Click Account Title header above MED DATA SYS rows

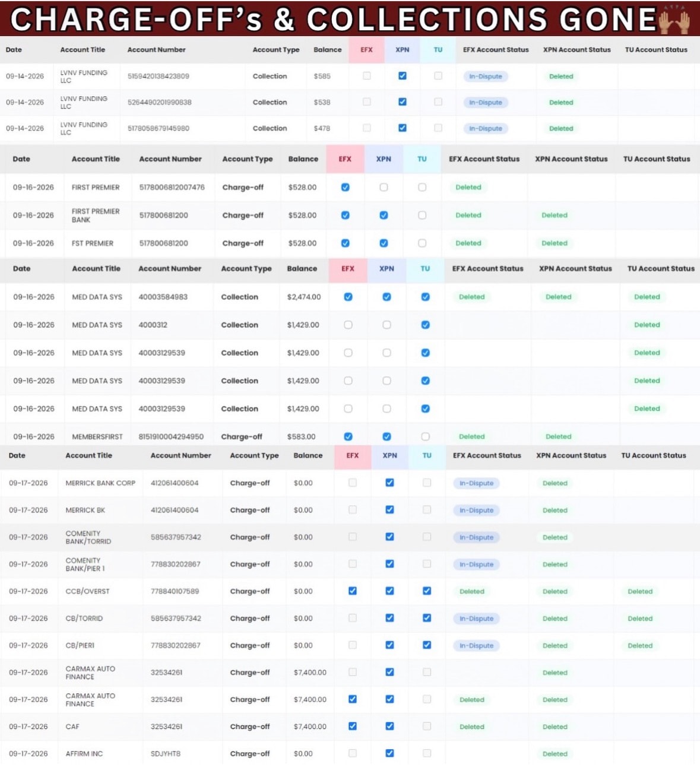click(x=96, y=268)
